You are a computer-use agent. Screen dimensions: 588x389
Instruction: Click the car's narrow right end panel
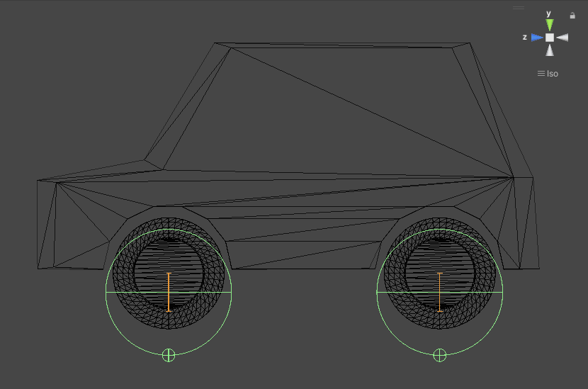click(x=528, y=223)
